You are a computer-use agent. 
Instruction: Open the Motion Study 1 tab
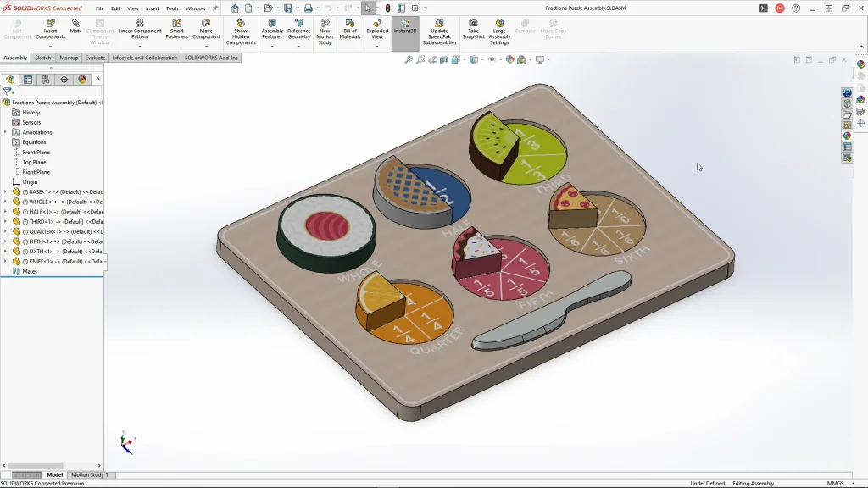click(89, 474)
